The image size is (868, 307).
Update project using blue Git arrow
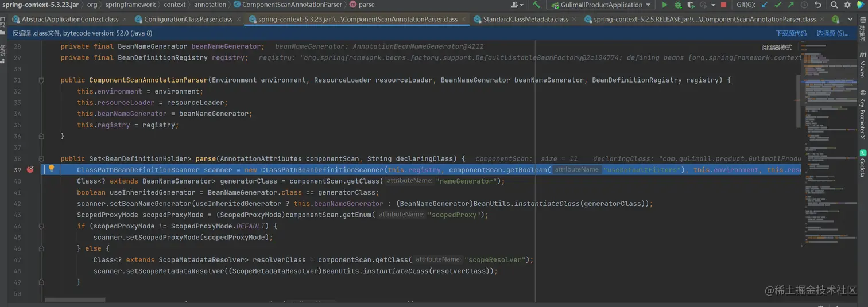[764, 5]
